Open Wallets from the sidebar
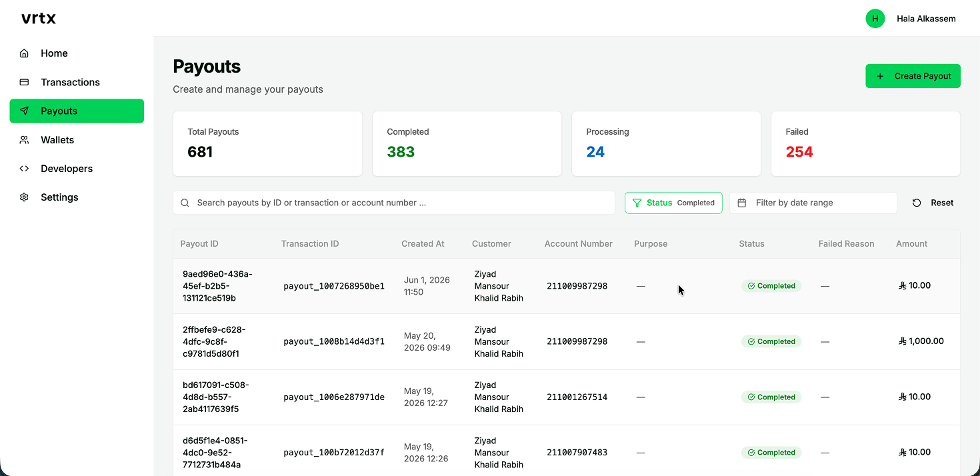 pyautogui.click(x=77, y=140)
